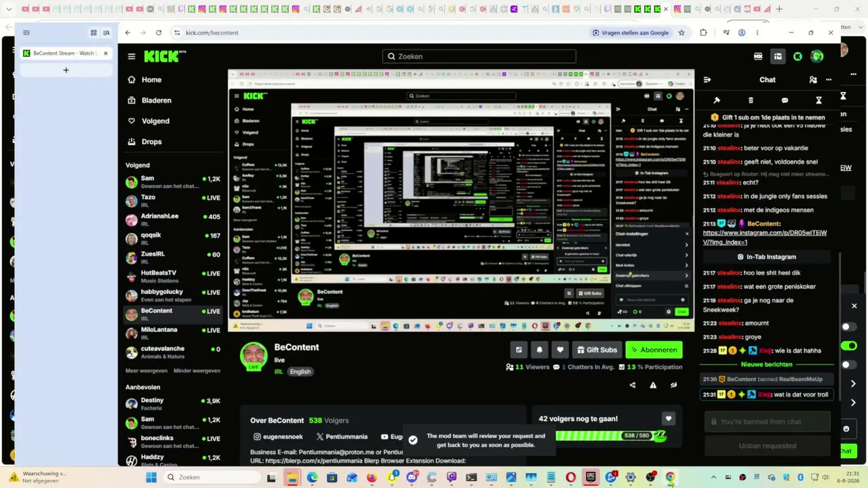Click the Windows taskbar Zoeken search box

[212, 477]
